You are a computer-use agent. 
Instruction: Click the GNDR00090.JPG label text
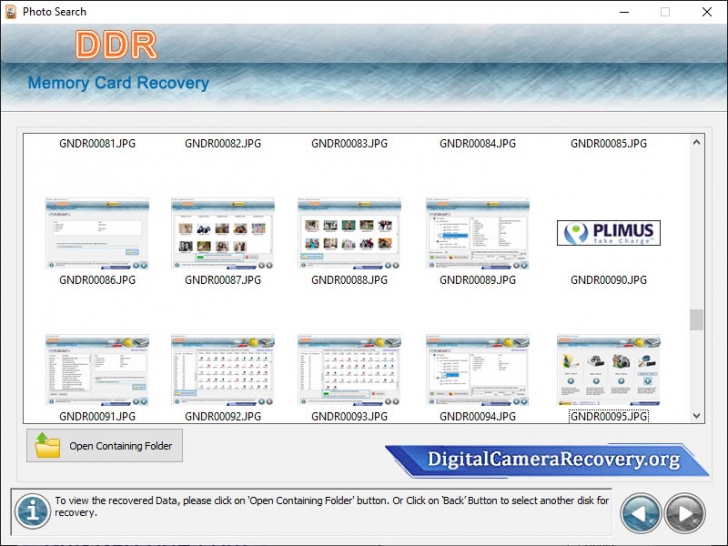click(x=608, y=280)
